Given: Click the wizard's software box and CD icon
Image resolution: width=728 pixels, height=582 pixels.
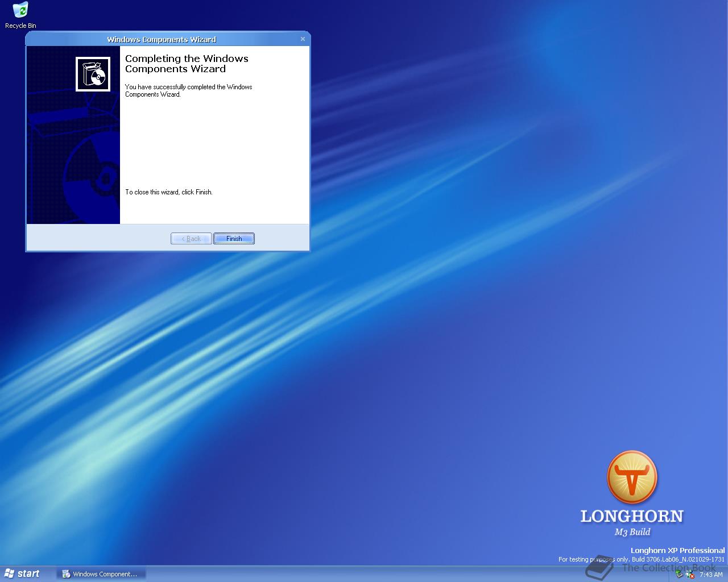Looking at the screenshot, I should pos(93,74).
